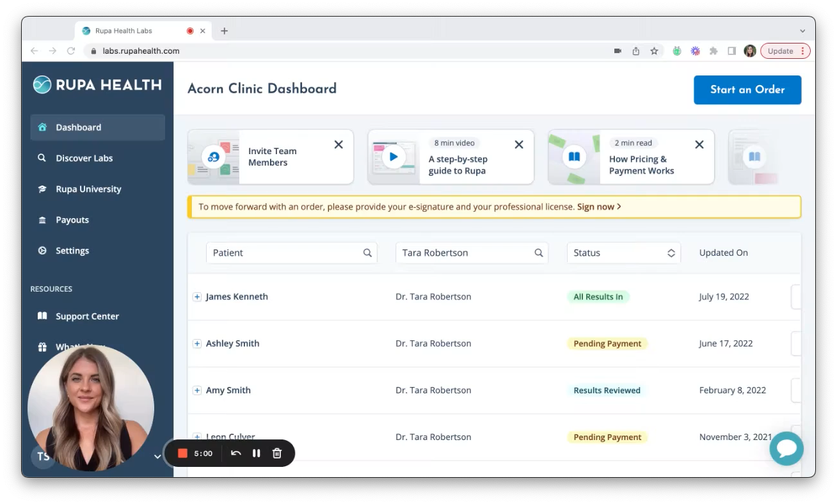Go to Payouts in sidebar
This screenshot has width=837, height=504.
pyautogui.click(x=72, y=220)
